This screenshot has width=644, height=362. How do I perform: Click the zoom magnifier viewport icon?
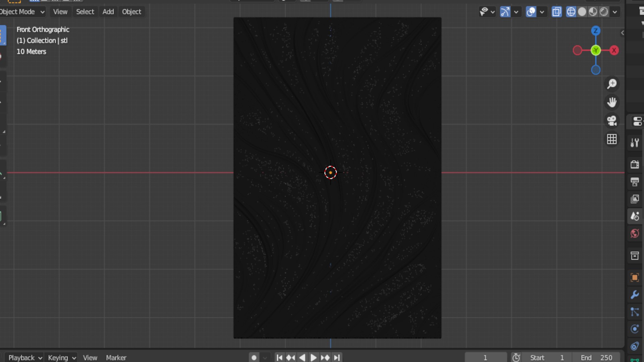(612, 83)
